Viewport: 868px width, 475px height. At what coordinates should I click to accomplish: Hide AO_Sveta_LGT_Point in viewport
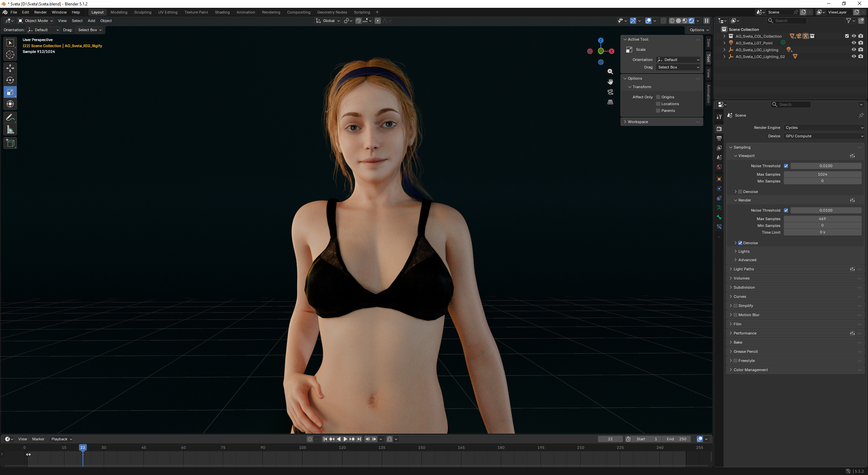pyautogui.click(x=854, y=43)
